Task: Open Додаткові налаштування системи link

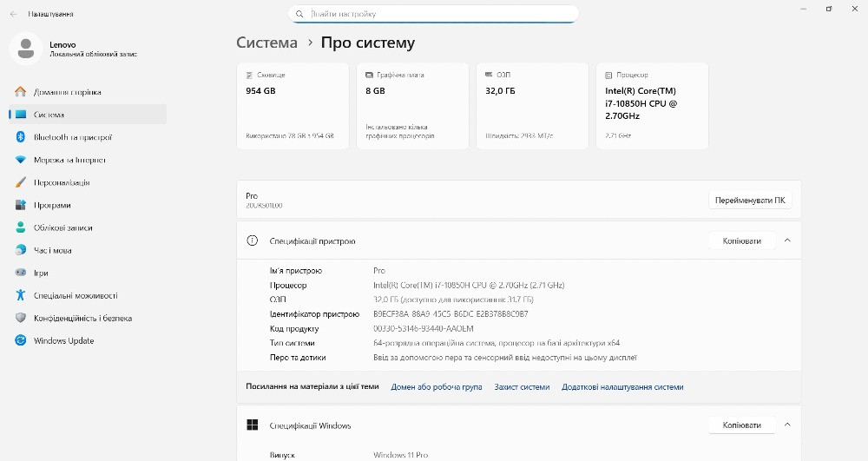Action: click(622, 387)
